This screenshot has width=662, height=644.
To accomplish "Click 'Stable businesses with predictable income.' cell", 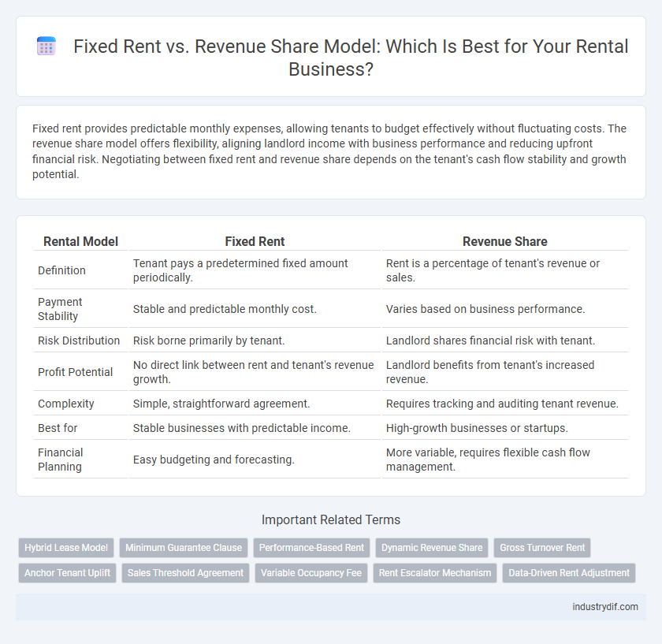I will click(x=255, y=428).
